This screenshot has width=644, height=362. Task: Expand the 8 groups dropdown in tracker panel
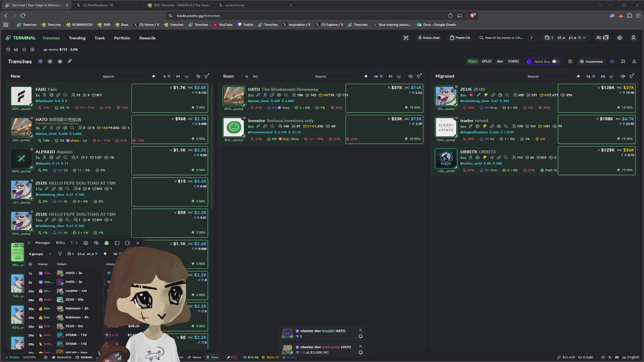coord(40,254)
